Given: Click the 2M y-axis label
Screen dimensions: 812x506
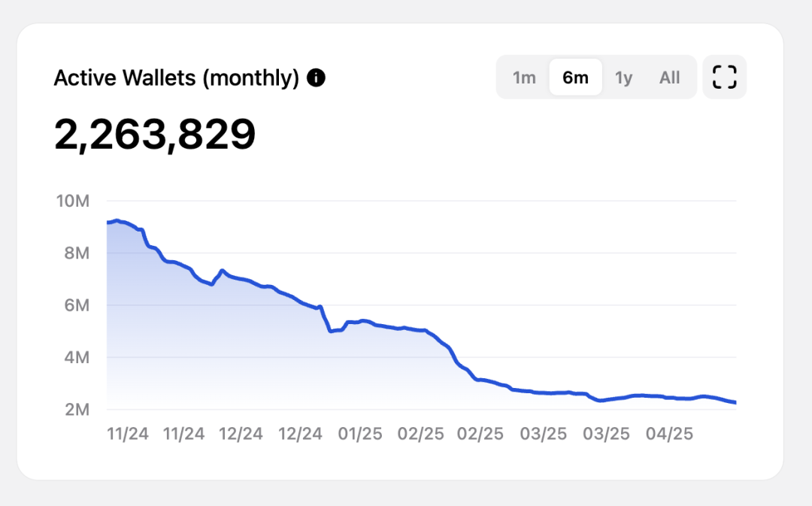Looking at the screenshot, I should pos(76,410).
